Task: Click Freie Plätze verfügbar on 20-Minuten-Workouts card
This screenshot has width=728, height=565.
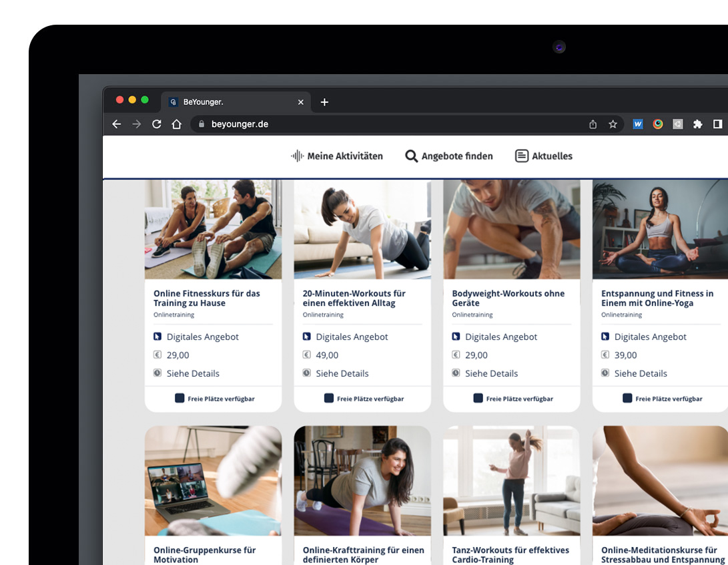Action: 364,399
